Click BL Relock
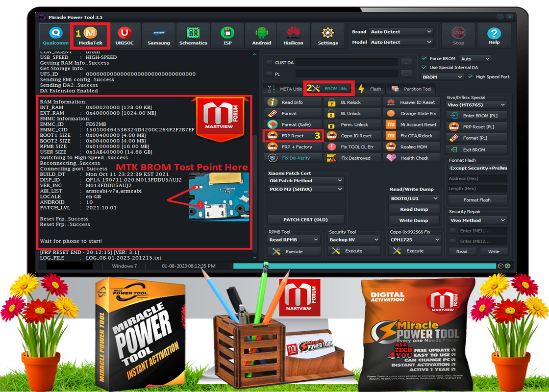549x392 pixels. click(352, 102)
